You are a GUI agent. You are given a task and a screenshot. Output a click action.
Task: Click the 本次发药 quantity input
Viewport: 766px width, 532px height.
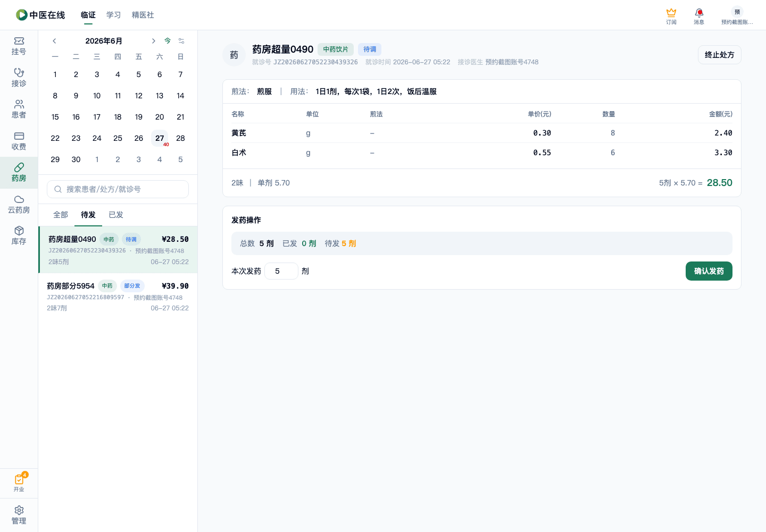[x=281, y=271]
